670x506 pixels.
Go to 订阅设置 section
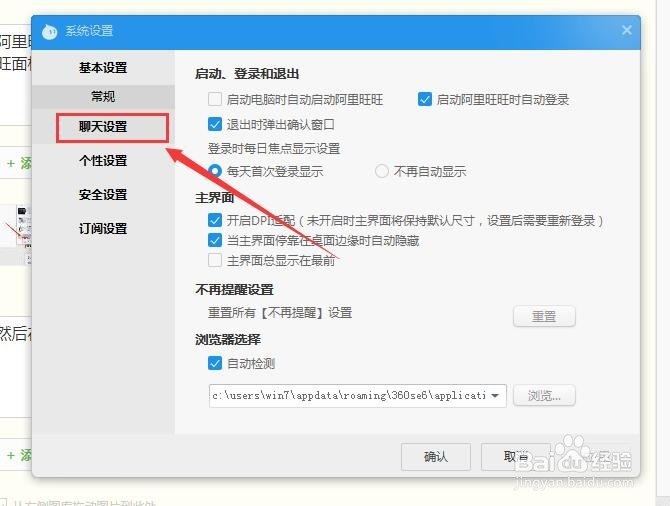pos(103,229)
